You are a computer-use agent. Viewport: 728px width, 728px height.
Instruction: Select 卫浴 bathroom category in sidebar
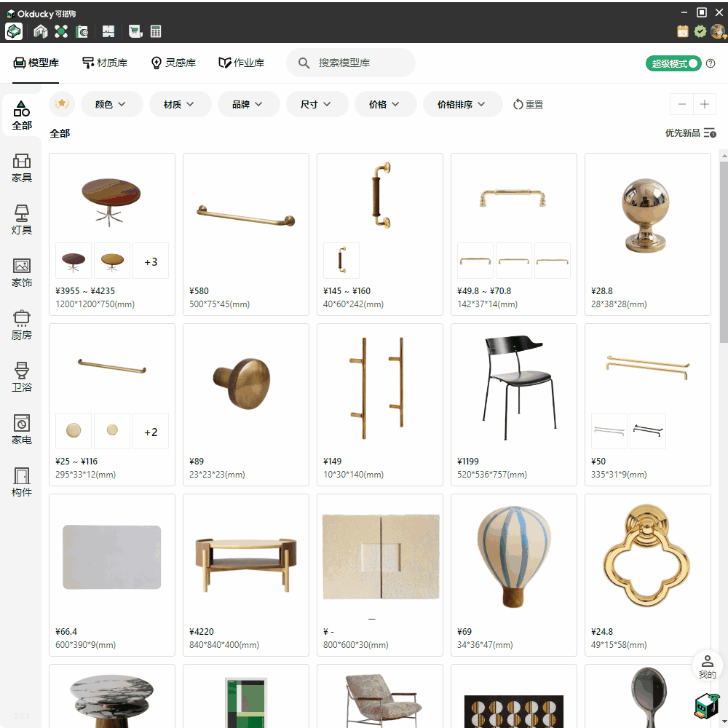pyautogui.click(x=22, y=376)
